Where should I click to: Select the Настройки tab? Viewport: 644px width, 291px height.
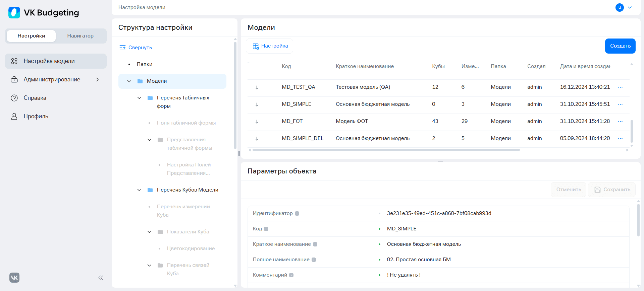click(32, 36)
